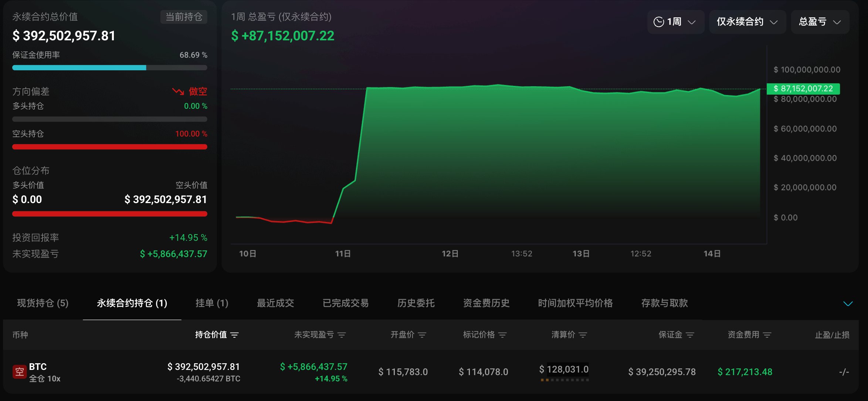Click the sort icon beside 持仓价值 column
The image size is (868, 401).
(x=234, y=335)
